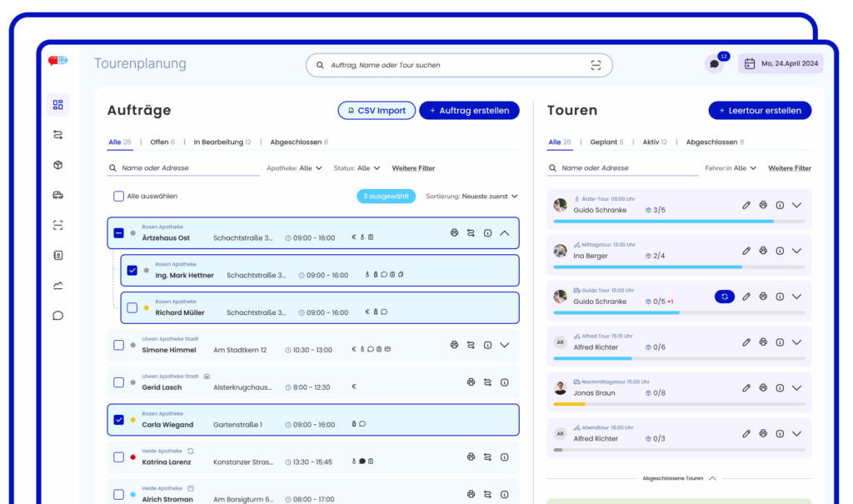Check the Gerid Lasch checkbox
Viewport: 853px width, 504px height.
point(118,382)
